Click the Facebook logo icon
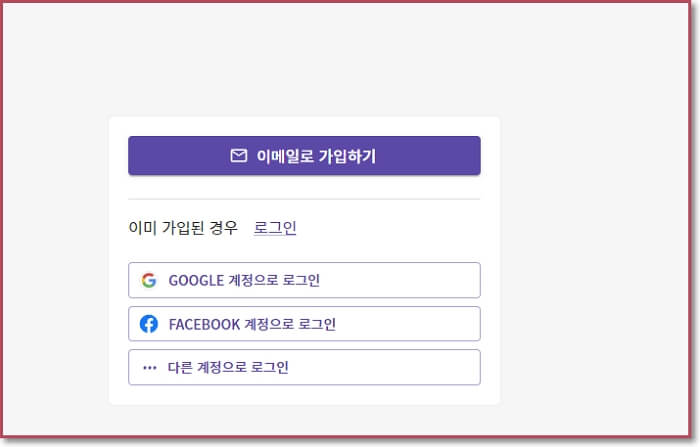The image size is (700, 447). tap(149, 324)
